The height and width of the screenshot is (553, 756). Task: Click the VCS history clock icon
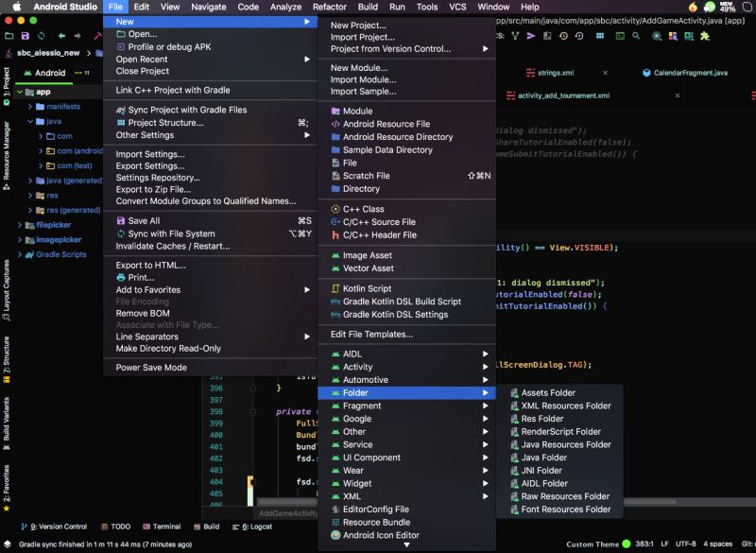pos(563,36)
